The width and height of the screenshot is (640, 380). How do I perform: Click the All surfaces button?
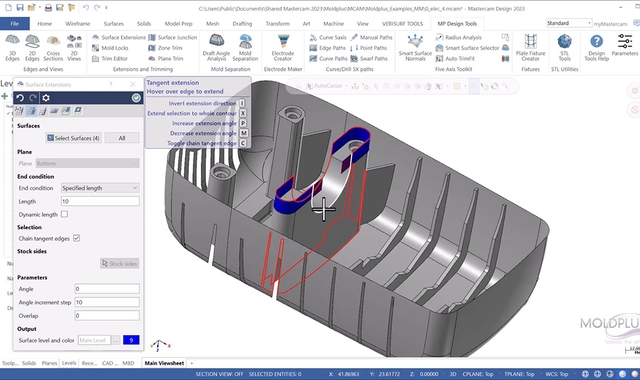tap(122, 138)
